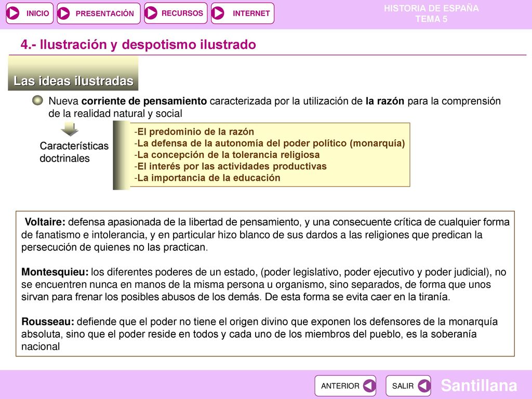This screenshot has height=399, width=532.
Task: Click the Santillana logo text
Action: [478, 385]
